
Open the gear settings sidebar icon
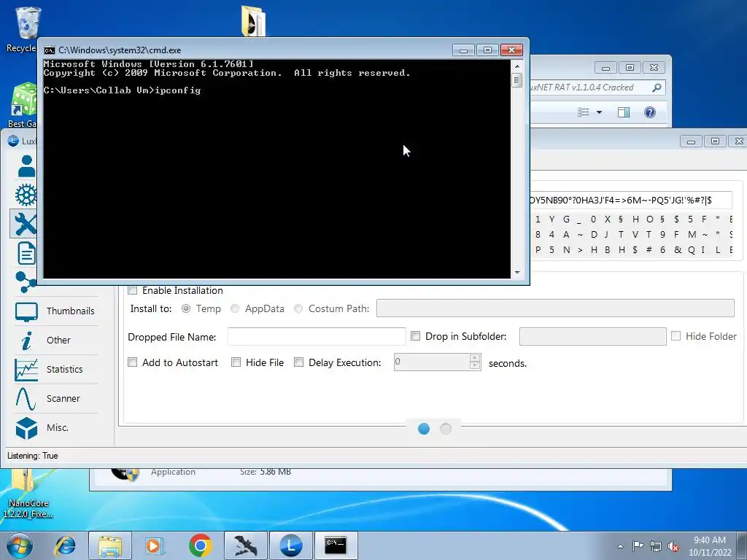click(26, 195)
